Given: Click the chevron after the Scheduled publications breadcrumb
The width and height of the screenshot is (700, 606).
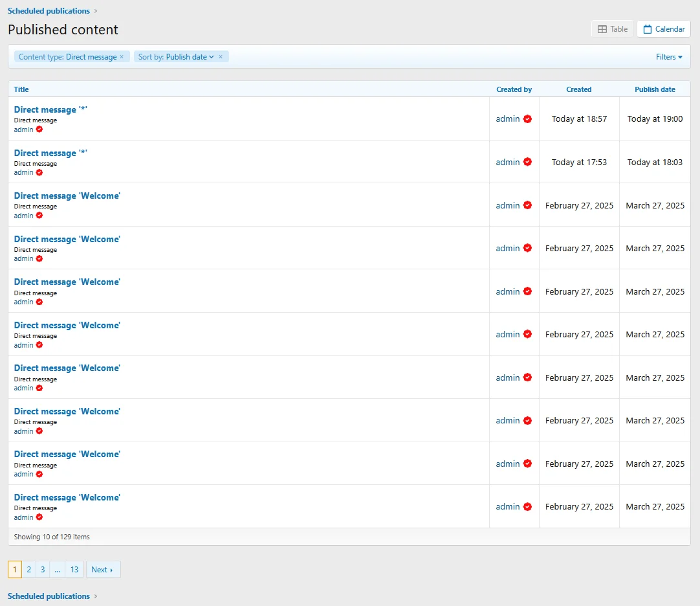Looking at the screenshot, I should [95, 10].
